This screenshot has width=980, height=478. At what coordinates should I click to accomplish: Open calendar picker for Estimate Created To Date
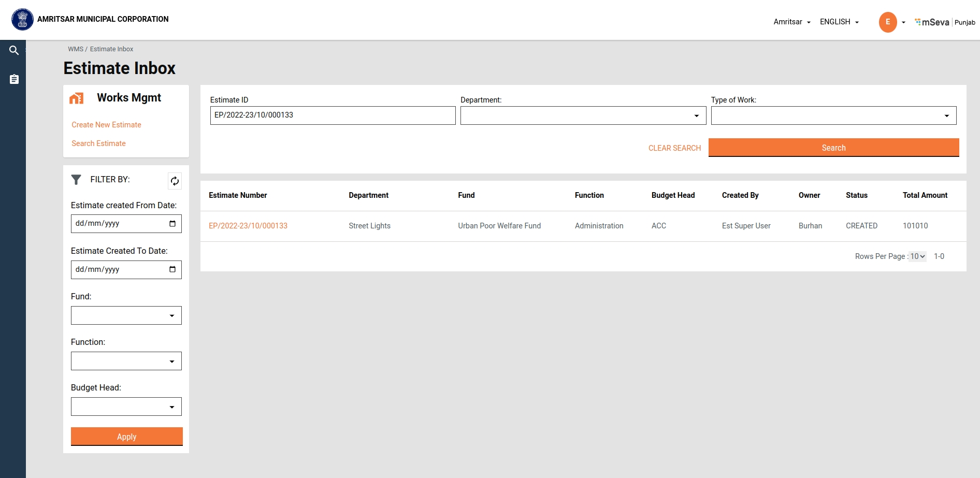[x=172, y=269]
